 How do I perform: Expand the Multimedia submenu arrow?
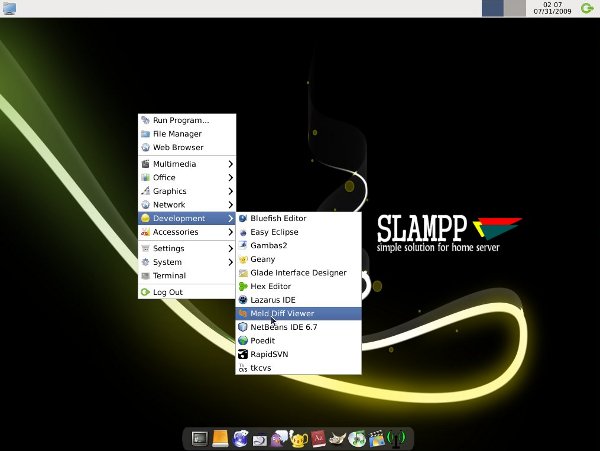tap(230, 164)
